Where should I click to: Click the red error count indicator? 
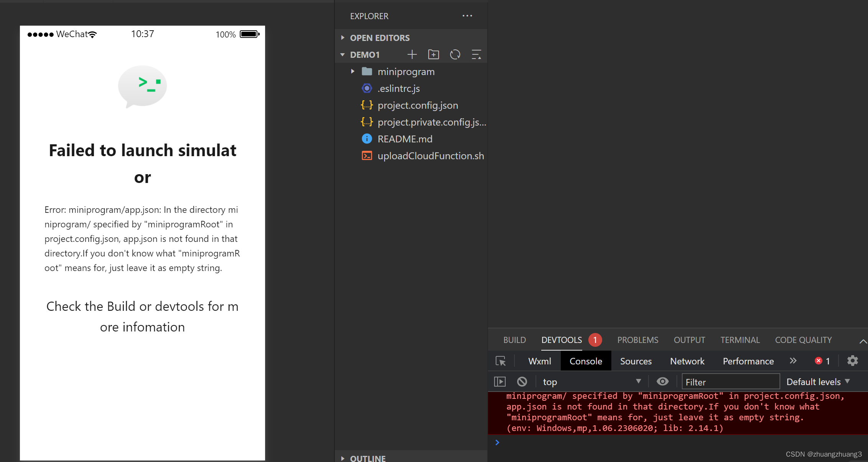click(x=822, y=361)
